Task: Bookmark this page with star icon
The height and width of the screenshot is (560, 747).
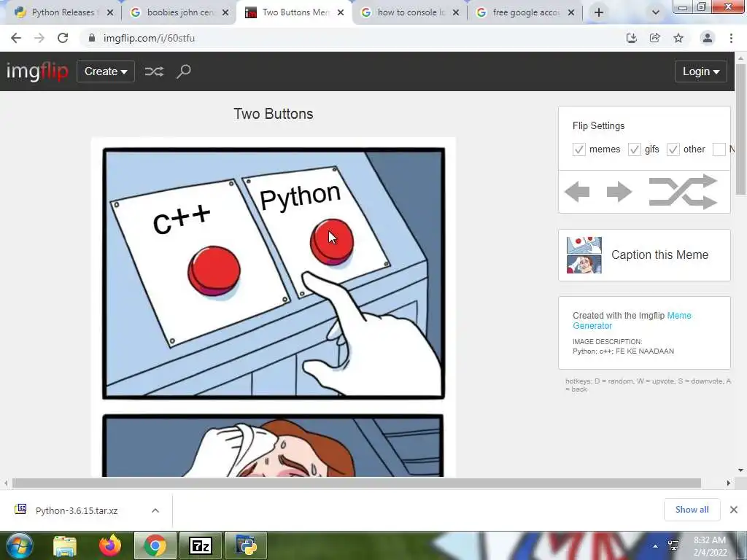Action: 678,38
